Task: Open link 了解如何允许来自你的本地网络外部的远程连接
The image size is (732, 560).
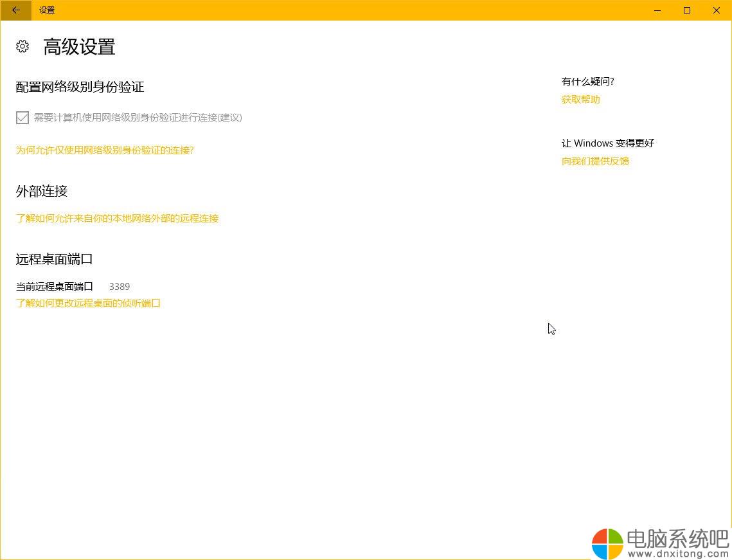Action: click(x=117, y=218)
